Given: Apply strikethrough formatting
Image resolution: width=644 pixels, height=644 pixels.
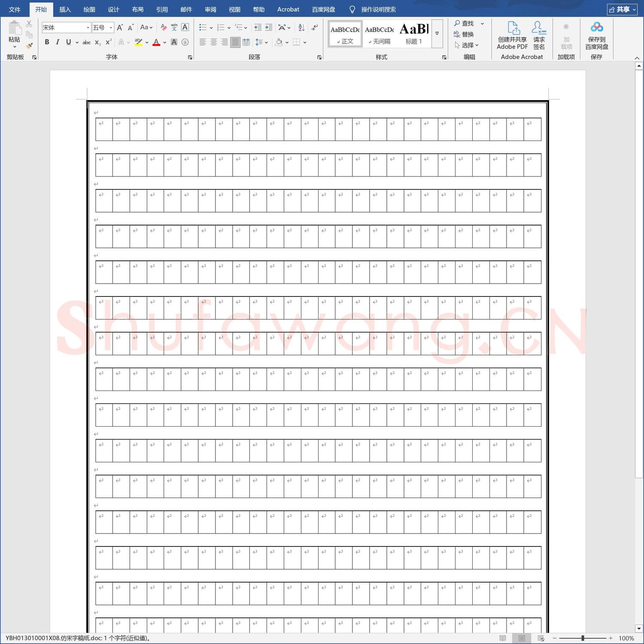Looking at the screenshot, I should pos(86,42).
